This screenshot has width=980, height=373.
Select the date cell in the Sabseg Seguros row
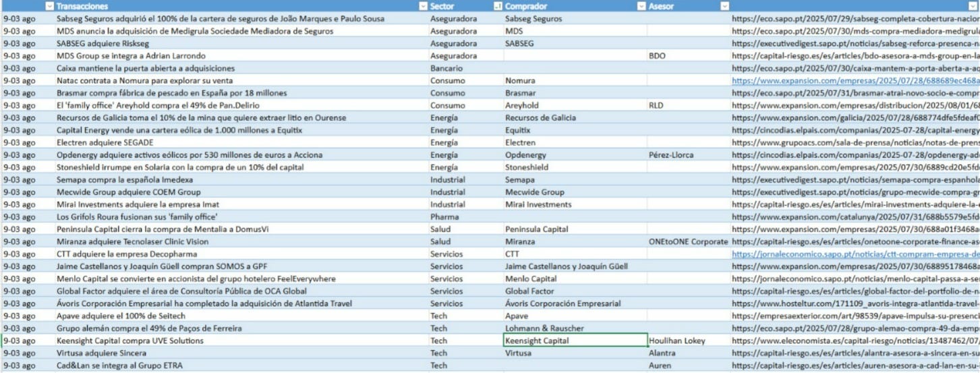point(28,19)
